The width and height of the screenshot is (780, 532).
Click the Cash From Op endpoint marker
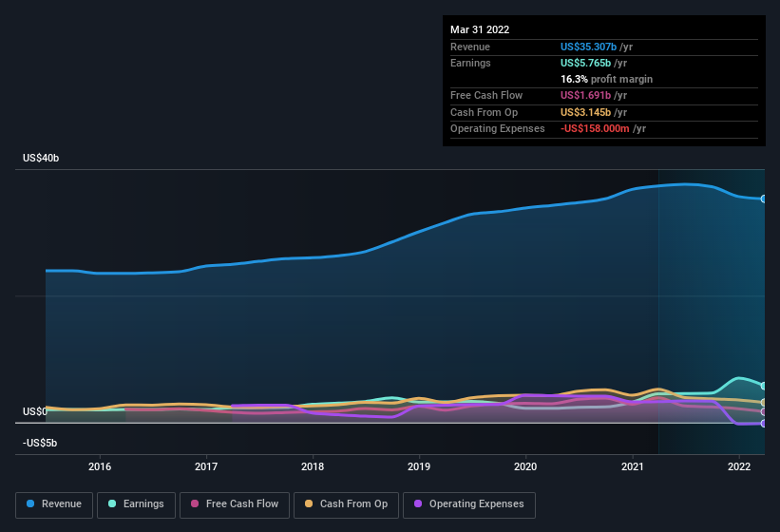tap(764, 402)
